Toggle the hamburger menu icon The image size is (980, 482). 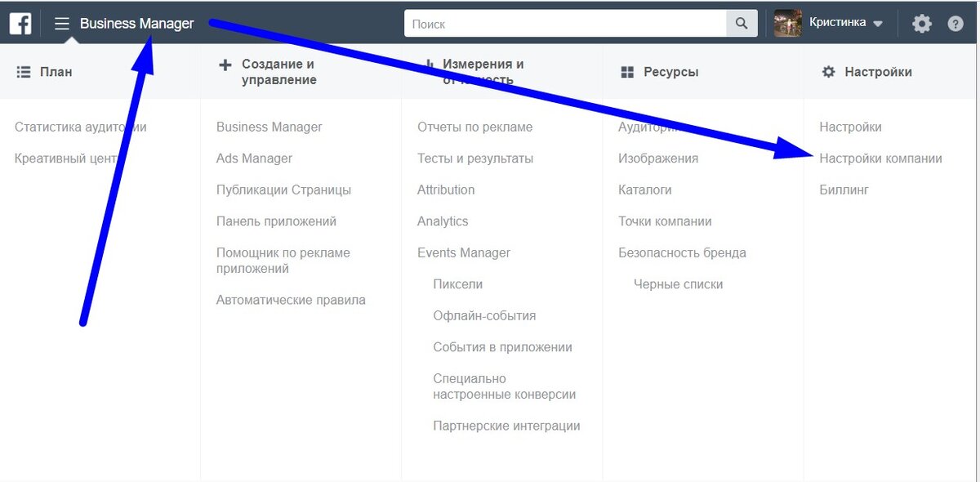click(62, 24)
